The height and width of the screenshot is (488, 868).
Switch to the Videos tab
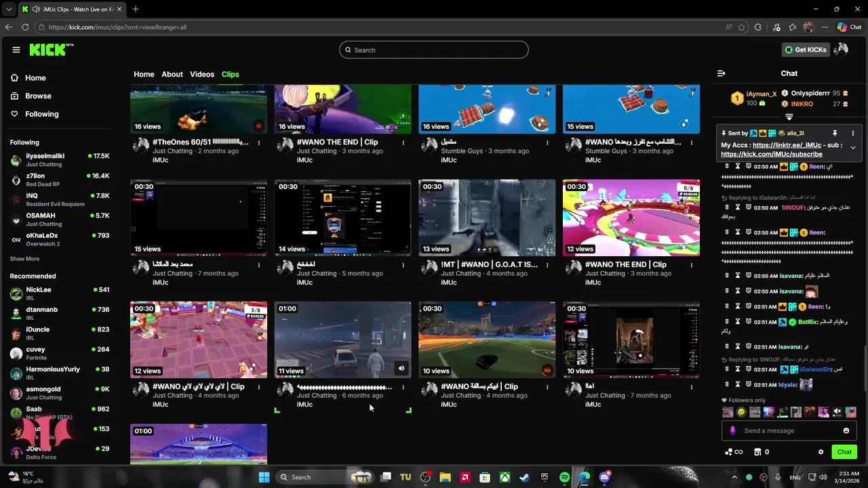[x=202, y=74]
